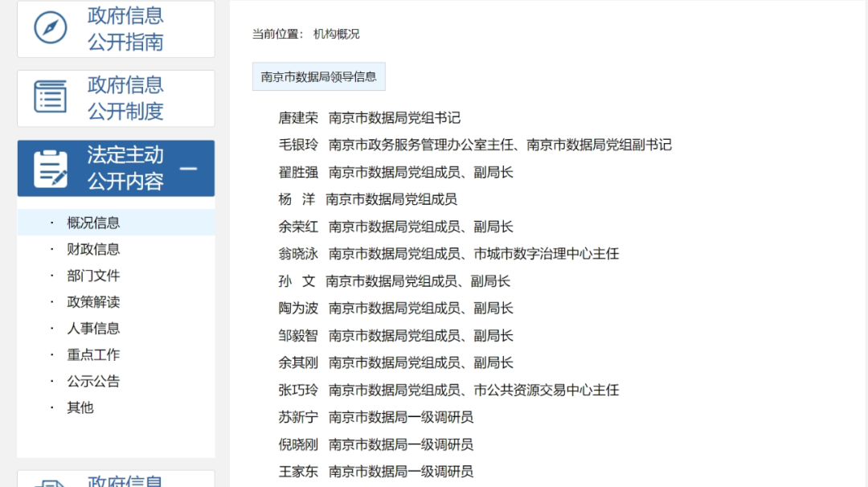Click the partially visible bottom sidebar panel icon
Viewport: 868px width, 487px height.
pyautogui.click(x=51, y=482)
